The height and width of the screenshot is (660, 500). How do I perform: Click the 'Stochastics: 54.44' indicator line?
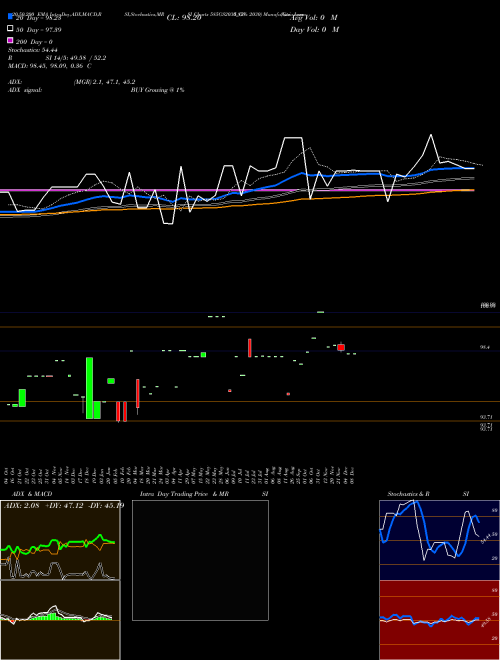pos(33,50)
